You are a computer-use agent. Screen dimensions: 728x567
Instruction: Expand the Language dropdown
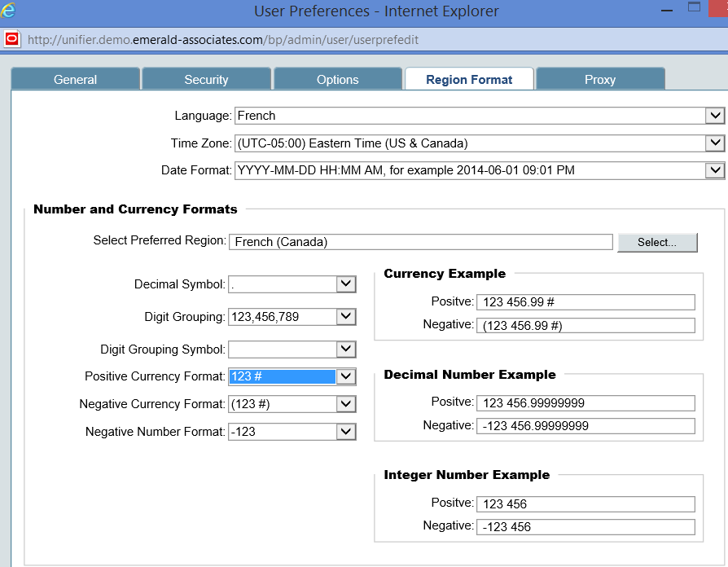coord(715,116)
